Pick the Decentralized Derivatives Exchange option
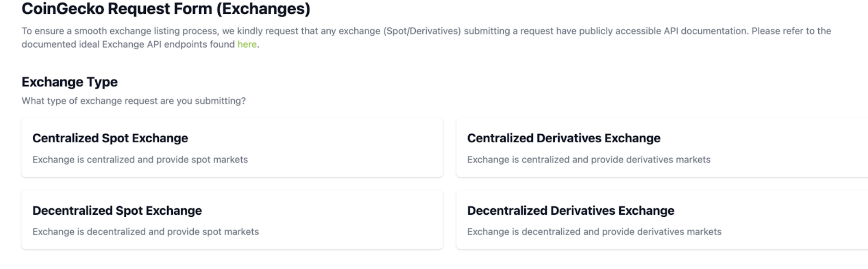 tap(662, 220)
